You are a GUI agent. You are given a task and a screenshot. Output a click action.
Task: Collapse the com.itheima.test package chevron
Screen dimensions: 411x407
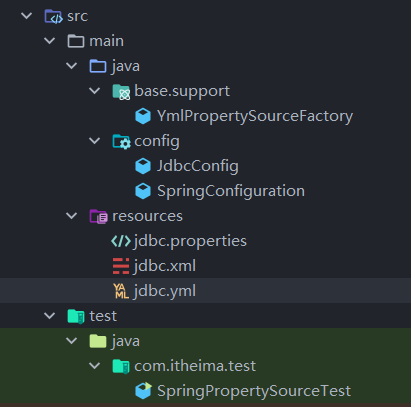coord(95,366)
